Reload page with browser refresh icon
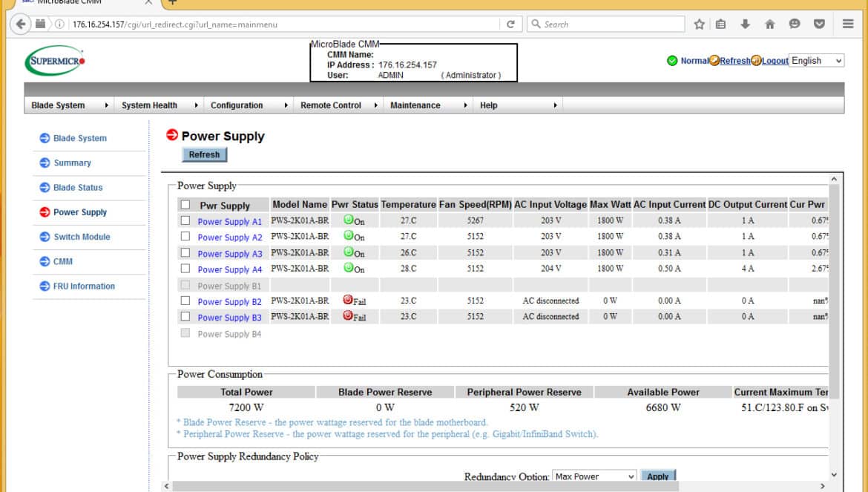Image resolution: width=868 pixels, height=492 pixels. point(510,24)
